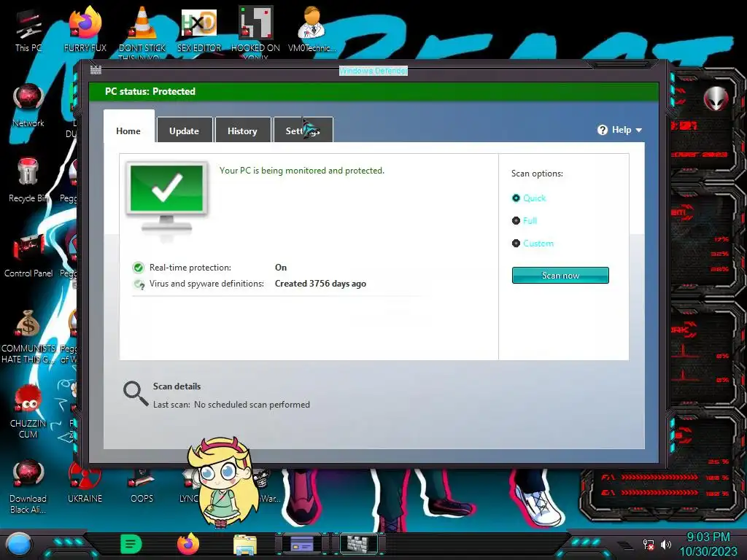Screen dimensions: 747x560
Task: Click the Star Butterfly character desktop mascot
Action: [x=223, y=481]
